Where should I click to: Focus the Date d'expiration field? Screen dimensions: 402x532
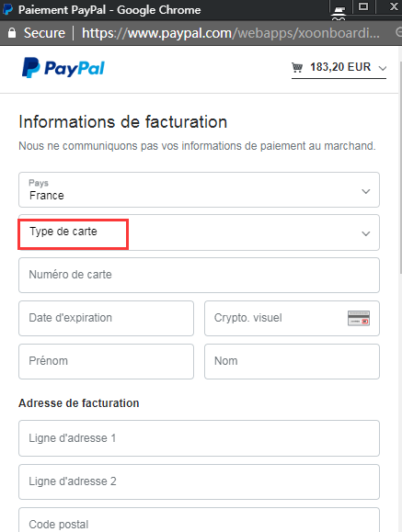[106, 318]
